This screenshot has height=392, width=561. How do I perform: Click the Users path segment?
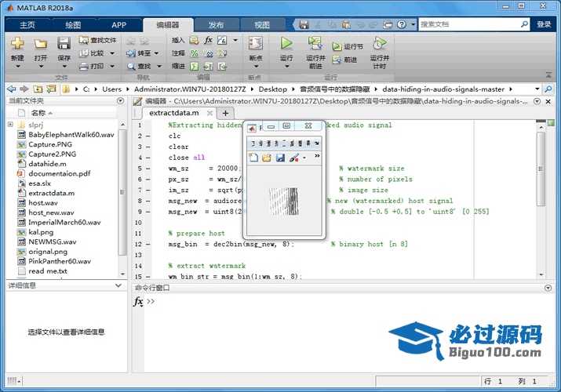111,89
